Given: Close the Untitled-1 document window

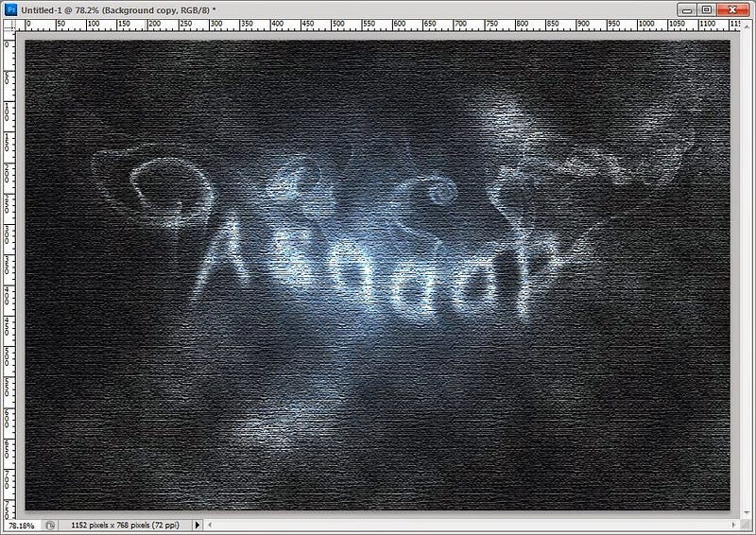Looking at the screenshot, I should tap(733, 9).
